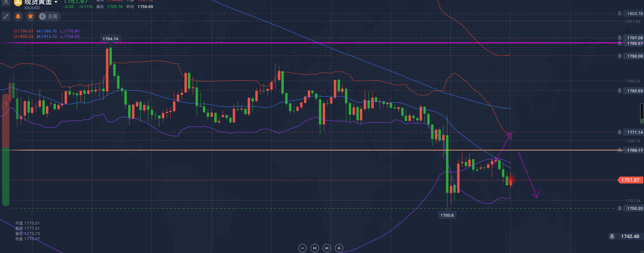Click the alert bell beside 1742.48
The height and width of the screenshot is (253, 644).
612,236
